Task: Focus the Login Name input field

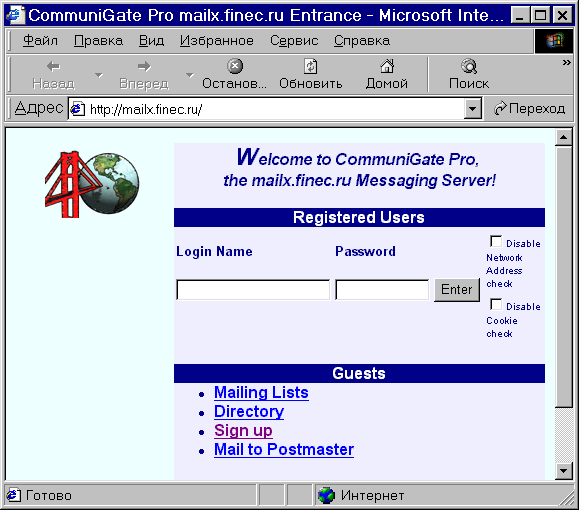Action: click(253, 290)
